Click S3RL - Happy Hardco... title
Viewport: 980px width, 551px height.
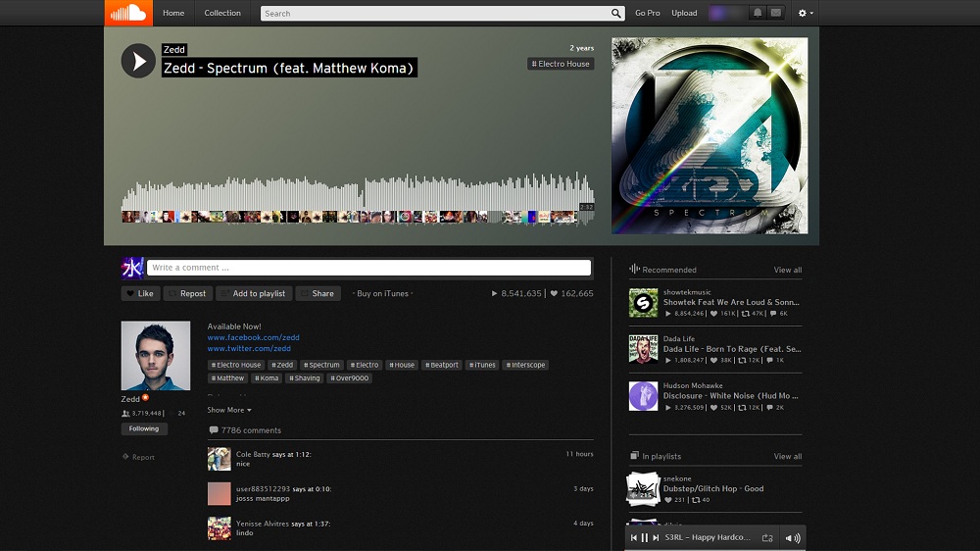tap(708, 537)
